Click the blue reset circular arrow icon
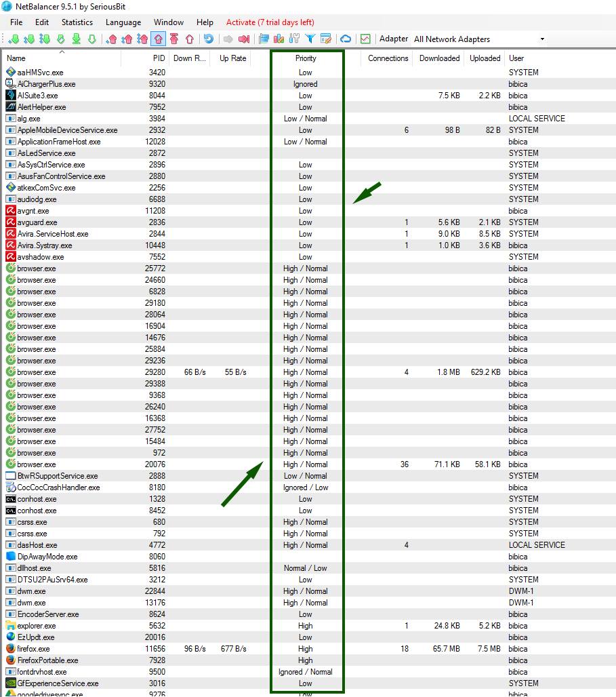 (x=209, y=39)
